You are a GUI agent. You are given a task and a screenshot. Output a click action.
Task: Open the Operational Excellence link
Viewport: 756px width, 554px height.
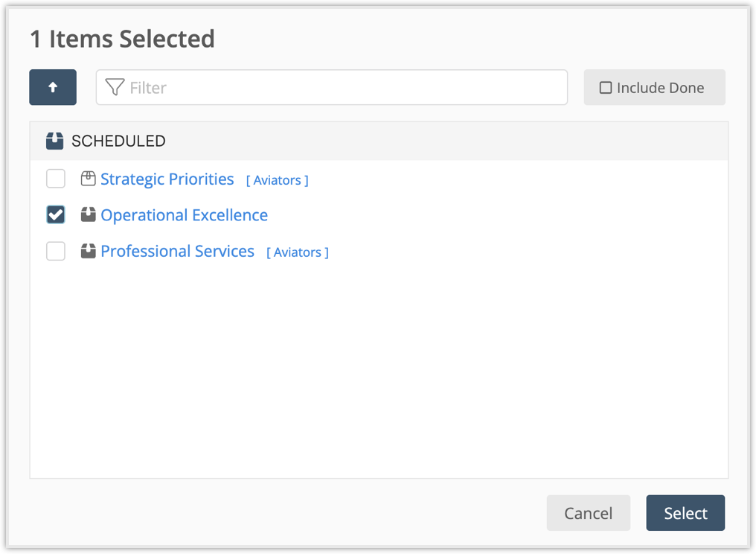pos(184,214)
